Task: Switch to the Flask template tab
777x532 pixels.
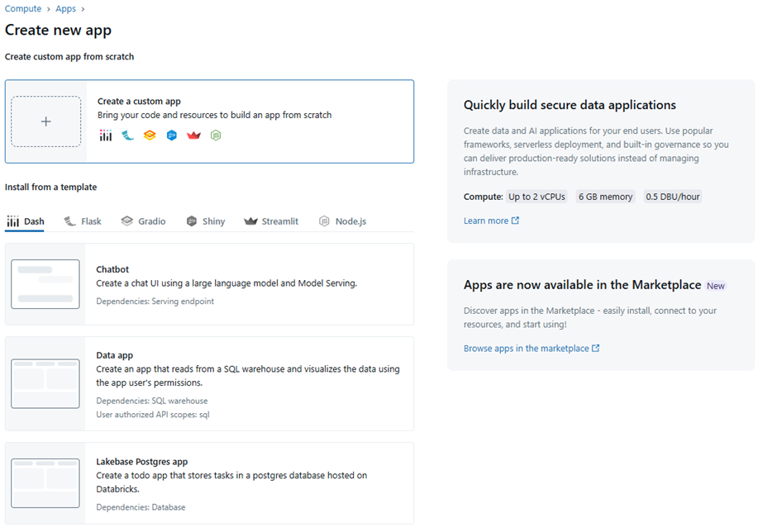Action: 83,221
